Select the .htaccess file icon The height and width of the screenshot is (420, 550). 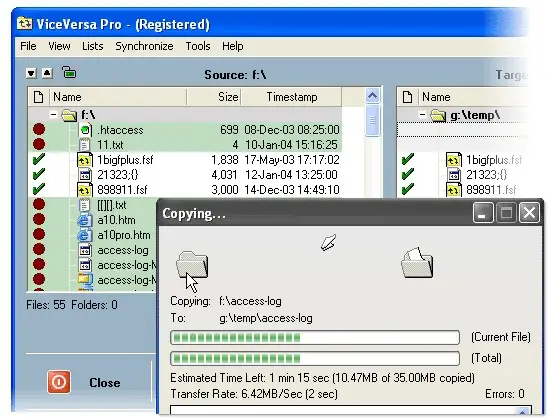pyautogui.click(x=85, y=130)
